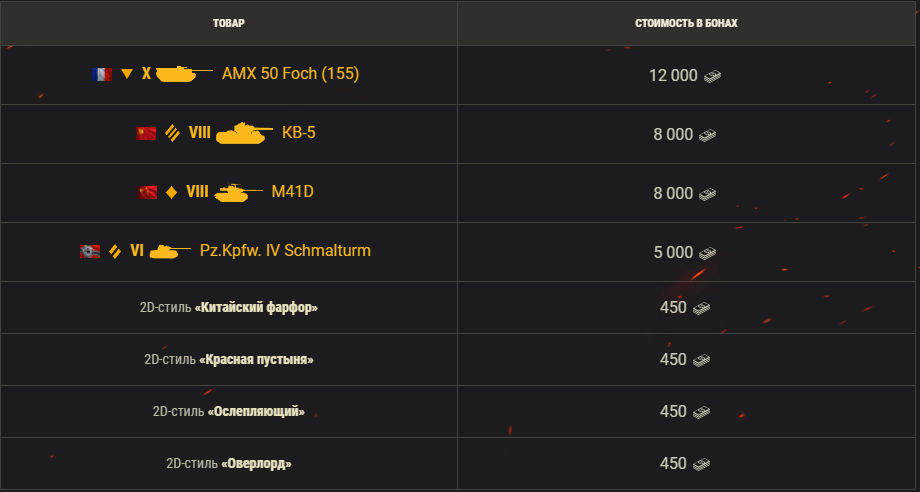Screen dimensions: 920x492
Task: Click the bonds icon next to 12 000
Action: pyautogui.click(x=712, y=76)
